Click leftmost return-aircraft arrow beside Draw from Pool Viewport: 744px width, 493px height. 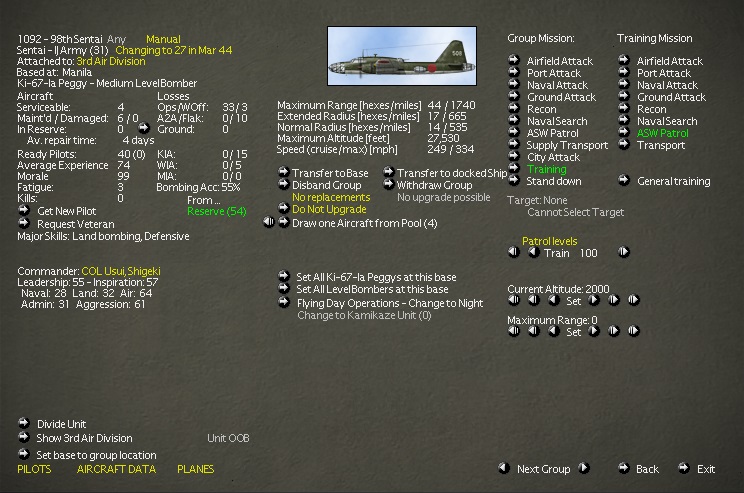pyautogui.click(x=269, y=222)
